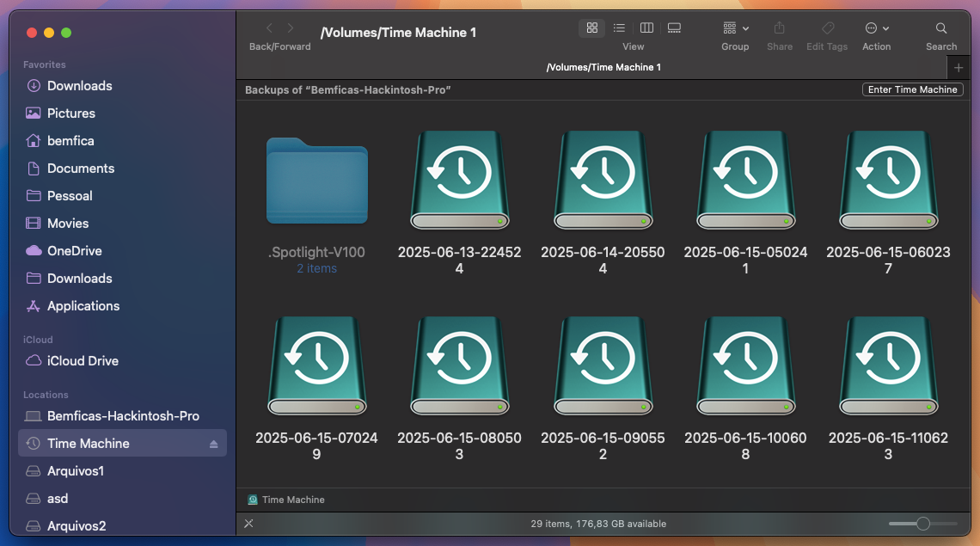Click the '2 items' label under .Spotlight-V100
The image size is (980, 546).
pos(317,268)
